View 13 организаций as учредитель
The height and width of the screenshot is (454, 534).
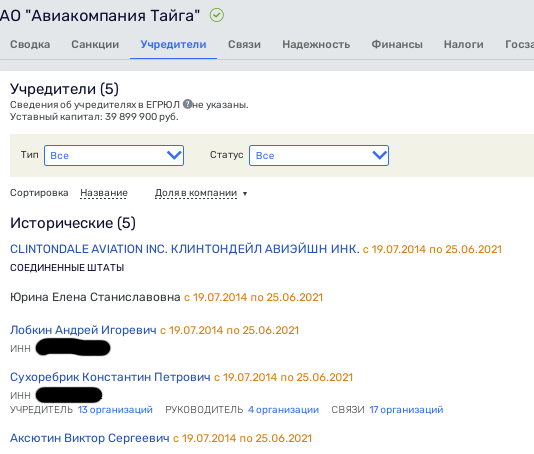(115, 410)
